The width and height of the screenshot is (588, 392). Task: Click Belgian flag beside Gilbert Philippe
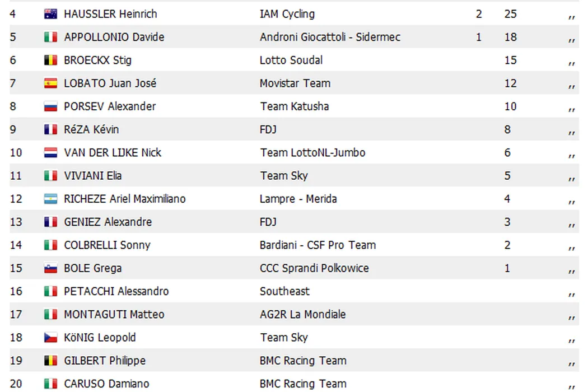(x=50, y=361)
